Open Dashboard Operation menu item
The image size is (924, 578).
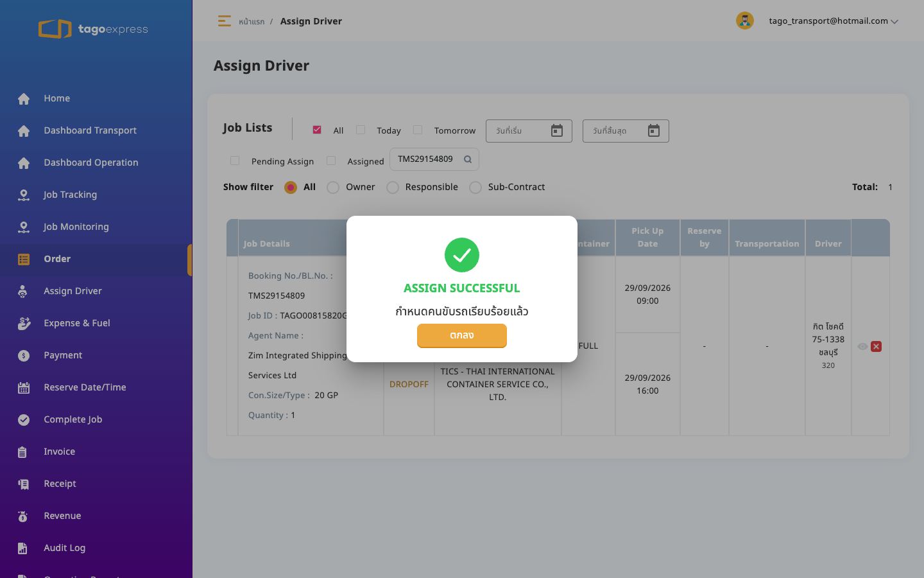pos(96,162)
